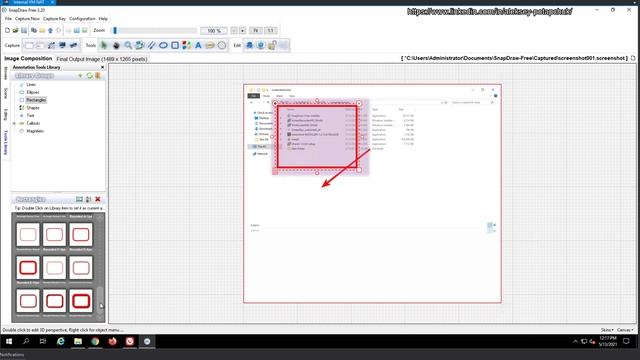
Task: Open Firefox from the taskbar
Action: coord(112,341)
